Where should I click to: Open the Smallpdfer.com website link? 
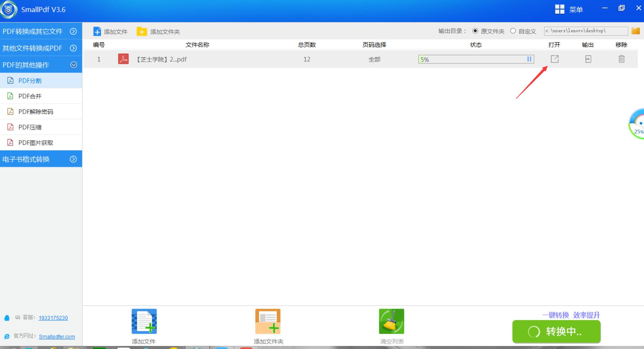[x=57, y=337]
